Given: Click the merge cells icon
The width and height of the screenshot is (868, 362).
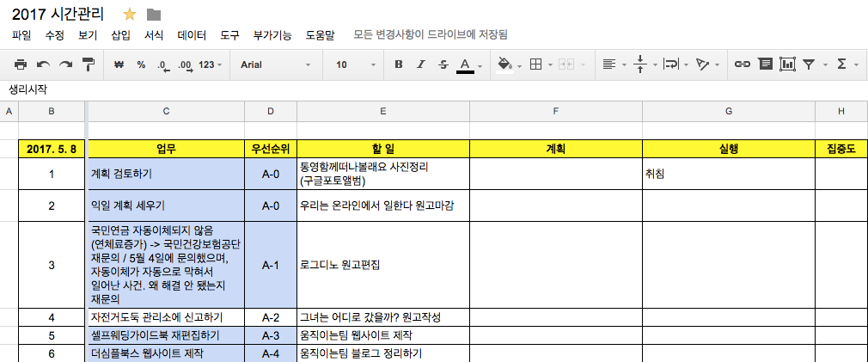Looking at the screenshot, I should pos(565,64).
